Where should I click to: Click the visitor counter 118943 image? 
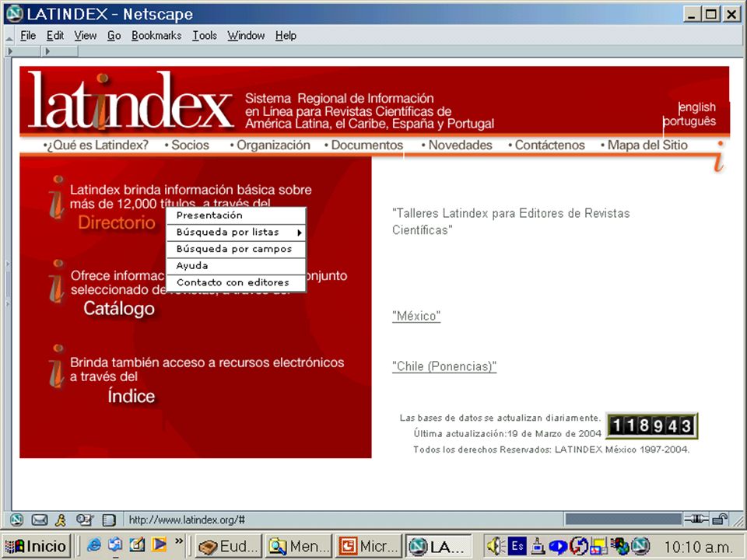(x=652, y=425)
